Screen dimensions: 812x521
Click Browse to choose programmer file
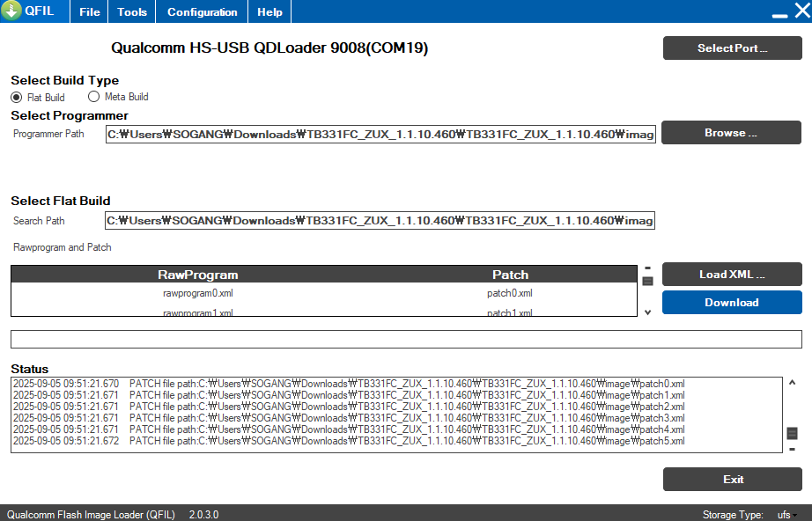(731, 132)
